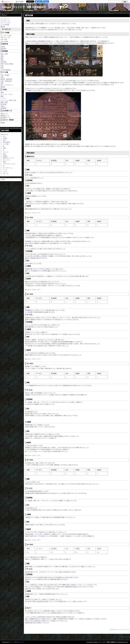Open 繁栄度 in the sidebar

tap(2, 87)
